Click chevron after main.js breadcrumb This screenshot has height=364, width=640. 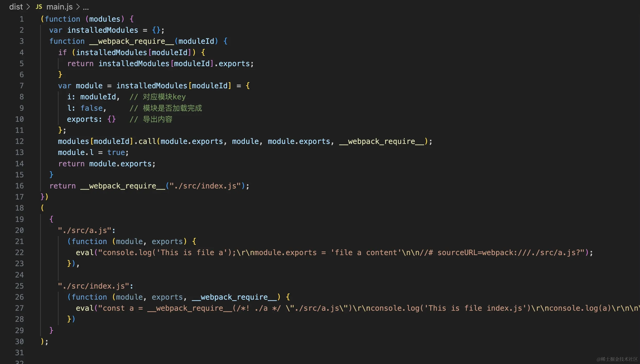click(x=78, y=7)
